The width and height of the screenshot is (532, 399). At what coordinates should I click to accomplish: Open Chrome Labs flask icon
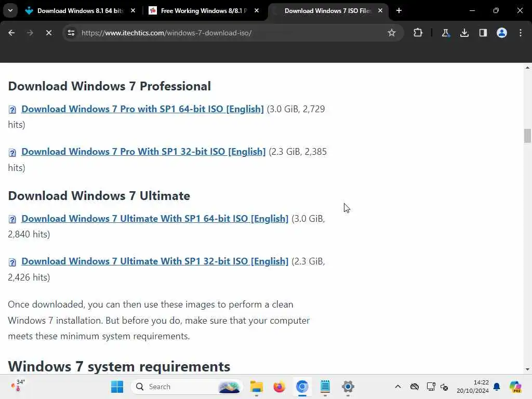[x=445, y=33]
